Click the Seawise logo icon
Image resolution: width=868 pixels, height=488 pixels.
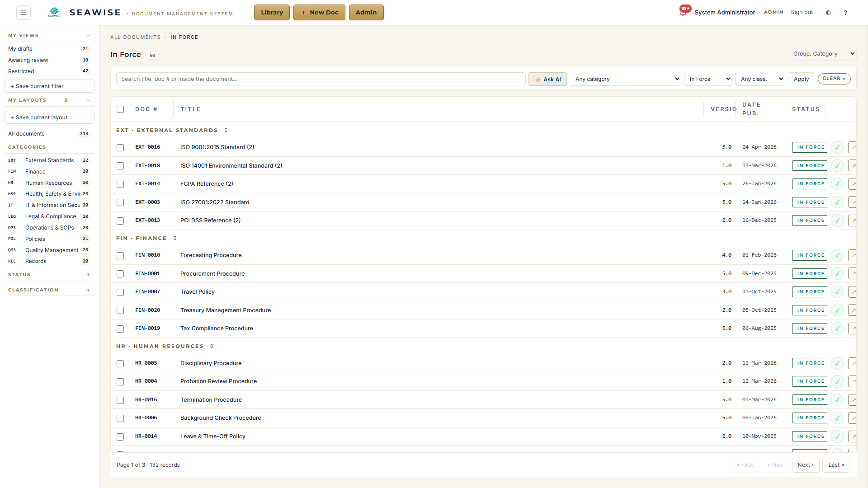tap(54, 12)
